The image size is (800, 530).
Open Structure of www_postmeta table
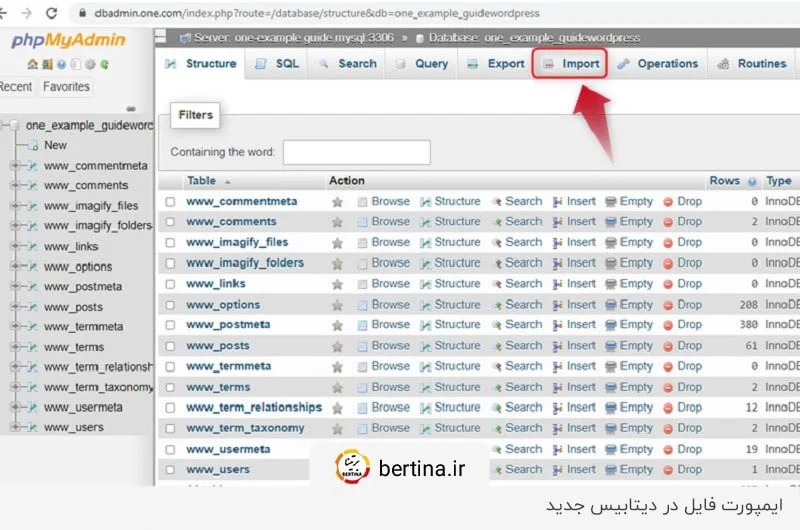click(x=450, y=325)
